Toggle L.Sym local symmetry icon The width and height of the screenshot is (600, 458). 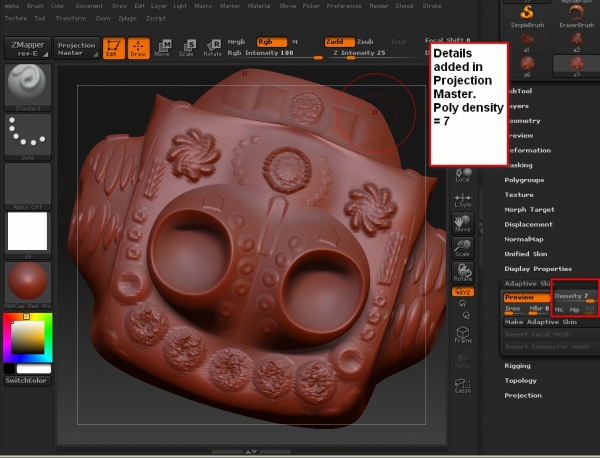click(463, 200)
